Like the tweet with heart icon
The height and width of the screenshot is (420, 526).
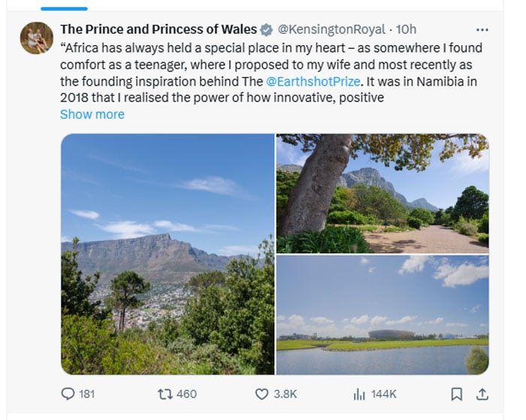pyautogui.click(x=261, y=394)
